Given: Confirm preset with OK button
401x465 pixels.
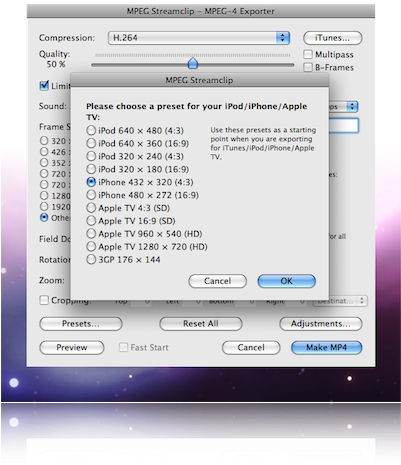Looking at the screenshot, I should pyautogui.click(x=286, y=281).
